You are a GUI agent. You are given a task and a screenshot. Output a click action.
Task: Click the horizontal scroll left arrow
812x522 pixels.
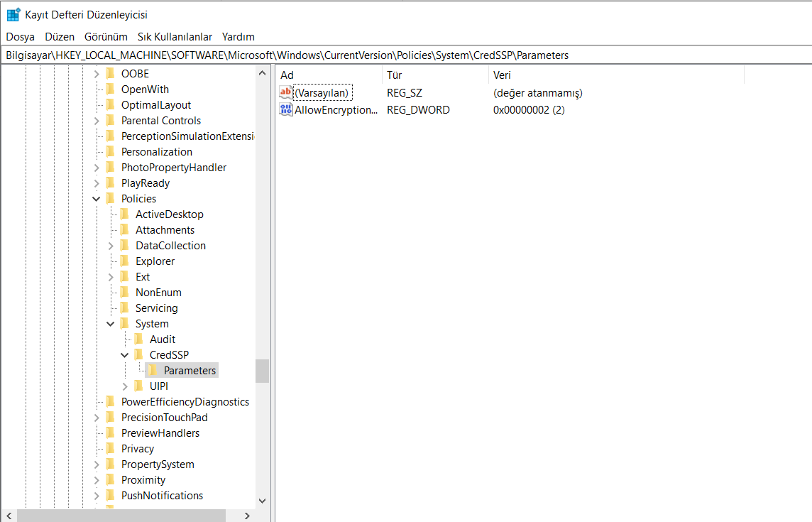point(9,516)
